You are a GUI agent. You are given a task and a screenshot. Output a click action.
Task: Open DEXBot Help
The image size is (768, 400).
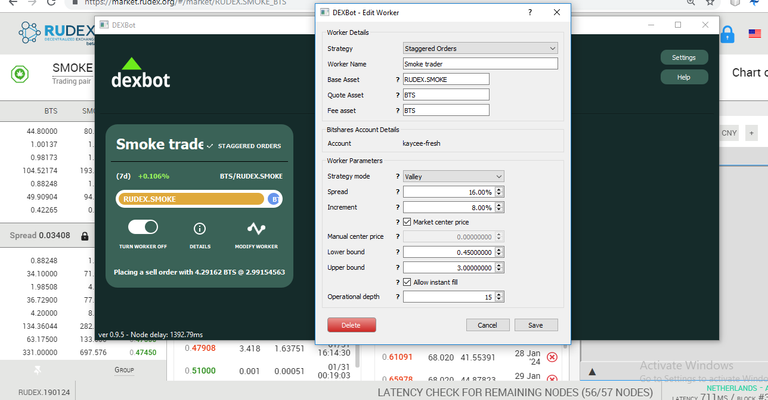click(683, 77)
